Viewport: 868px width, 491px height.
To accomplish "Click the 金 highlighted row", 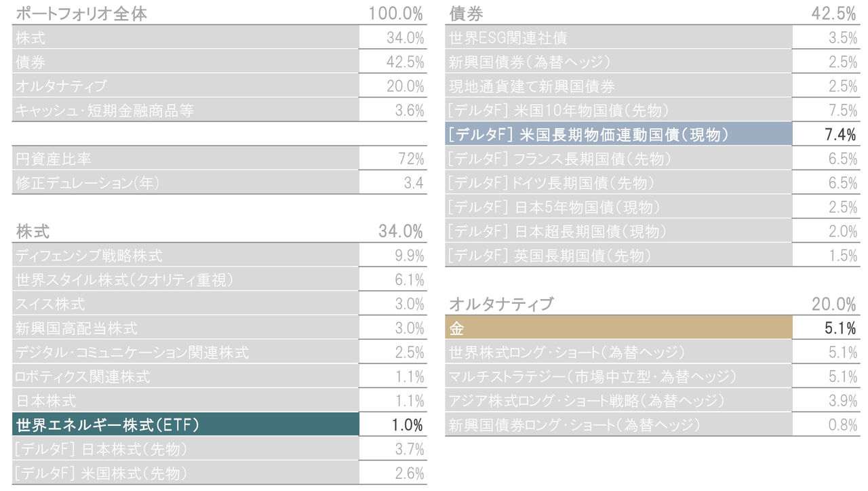I will pos(652,328).
